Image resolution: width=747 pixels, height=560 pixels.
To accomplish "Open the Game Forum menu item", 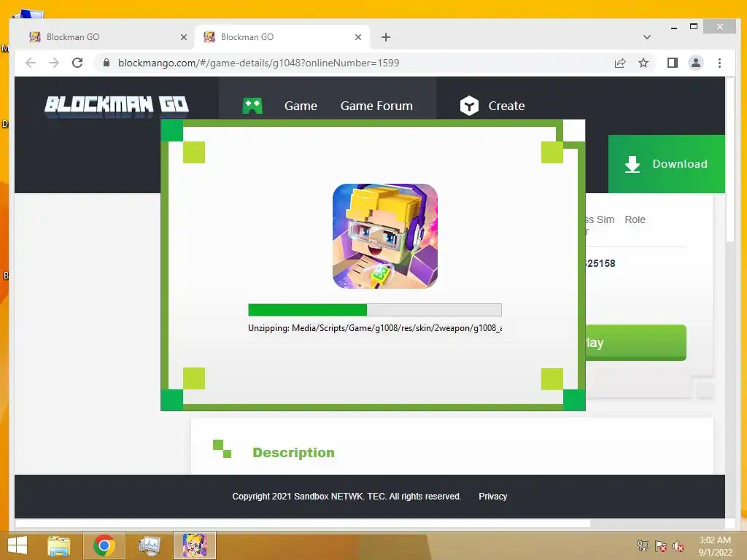I will tap(376, 106).
